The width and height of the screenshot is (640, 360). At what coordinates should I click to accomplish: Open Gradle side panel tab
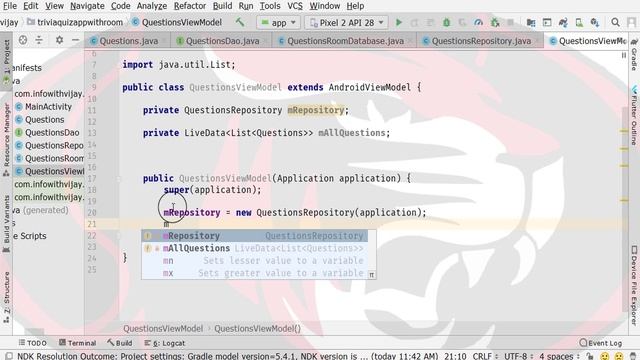pyautogui.click(x=634, y=55)
